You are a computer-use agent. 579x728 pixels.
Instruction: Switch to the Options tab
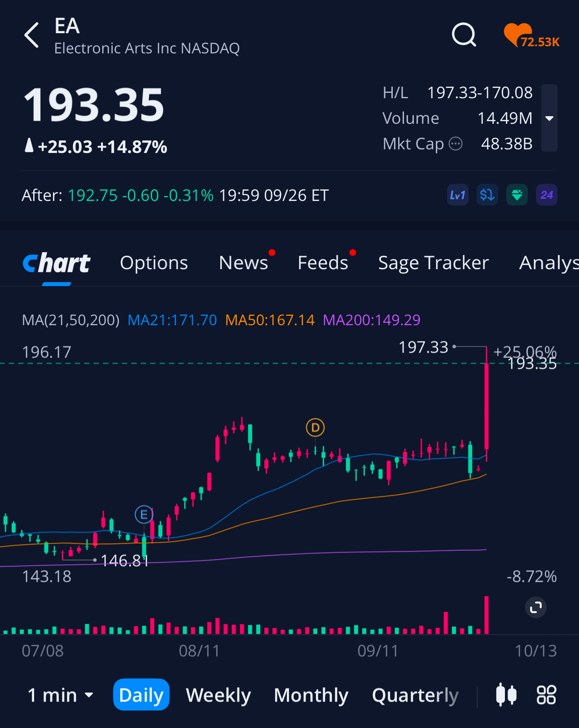pyautogui.click(x=154, y=263)
